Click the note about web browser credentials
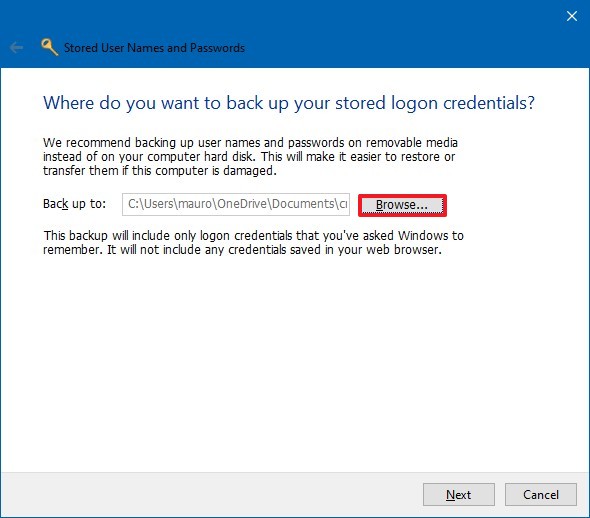The height and width of the screenshot is (518, 590). coord(253,243)
